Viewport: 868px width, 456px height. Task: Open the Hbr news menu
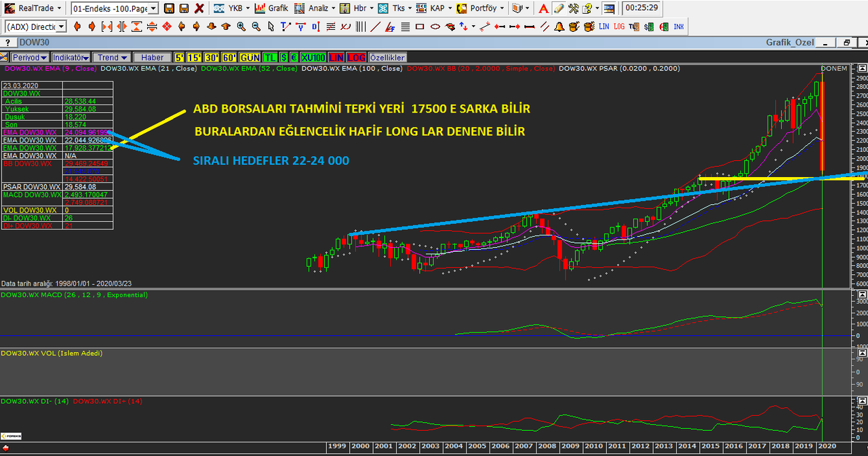[x=357, y=8]
